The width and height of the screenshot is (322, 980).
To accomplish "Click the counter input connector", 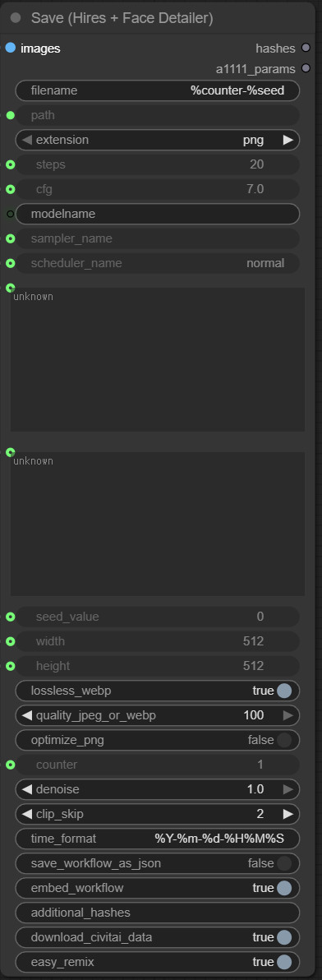I will point(10,765).
